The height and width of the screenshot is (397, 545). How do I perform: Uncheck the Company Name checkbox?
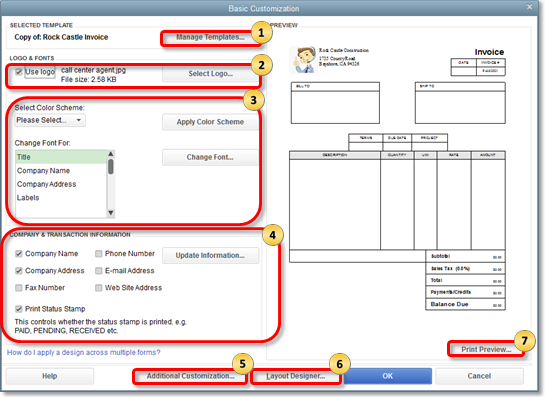(19, 254)
